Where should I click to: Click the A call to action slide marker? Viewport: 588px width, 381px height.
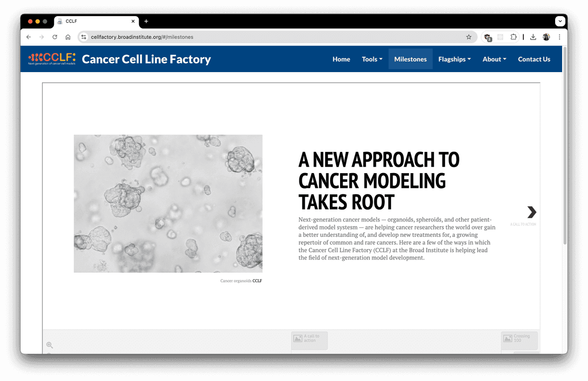[309, 339]
